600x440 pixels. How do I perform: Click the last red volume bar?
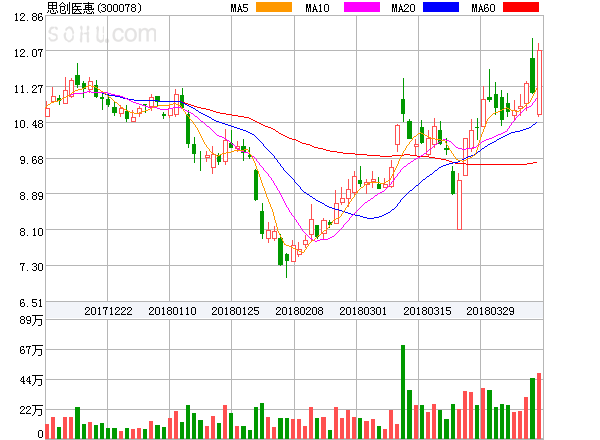[539, 406]
